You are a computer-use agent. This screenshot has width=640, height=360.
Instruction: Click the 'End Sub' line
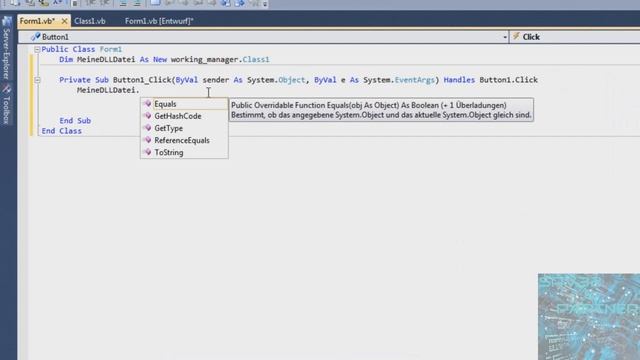[75, 121]
